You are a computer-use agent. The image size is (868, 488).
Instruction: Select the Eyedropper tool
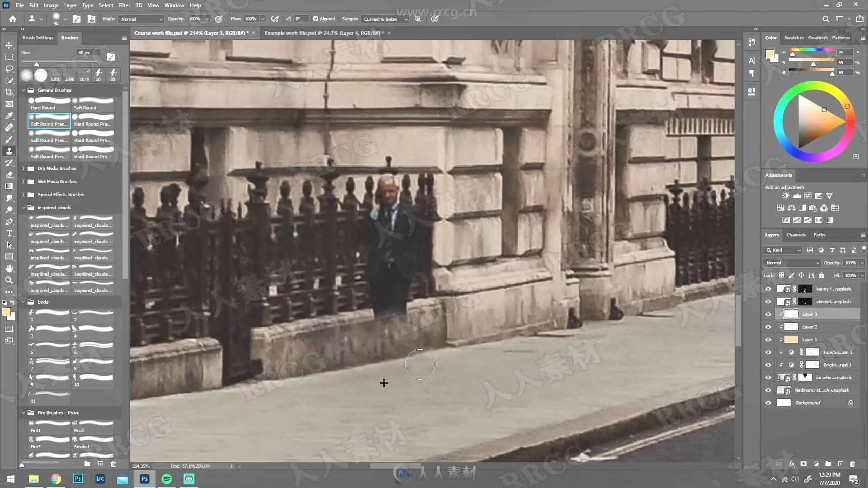coord(9,116)
